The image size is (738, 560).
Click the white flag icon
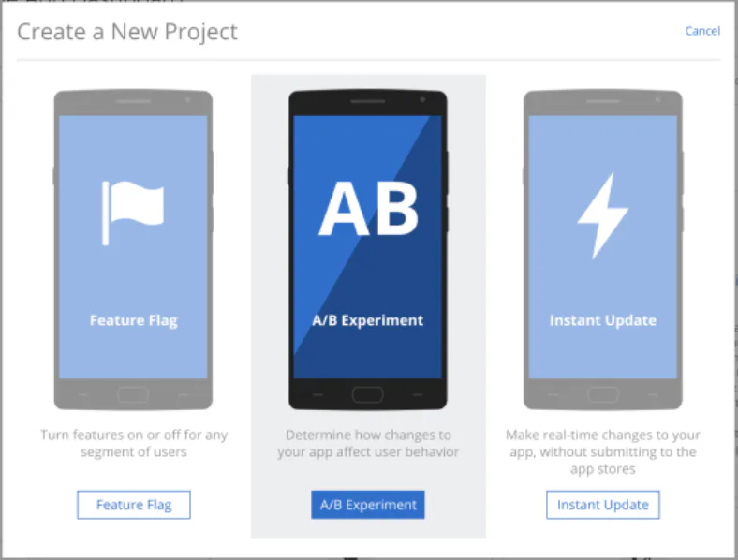[133, 214]
